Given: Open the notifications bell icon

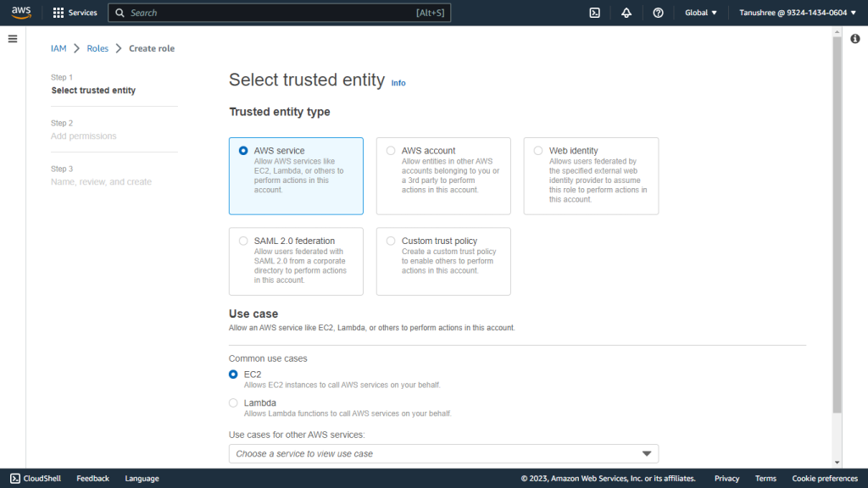Looking at the screenshot, I should 626,13.
